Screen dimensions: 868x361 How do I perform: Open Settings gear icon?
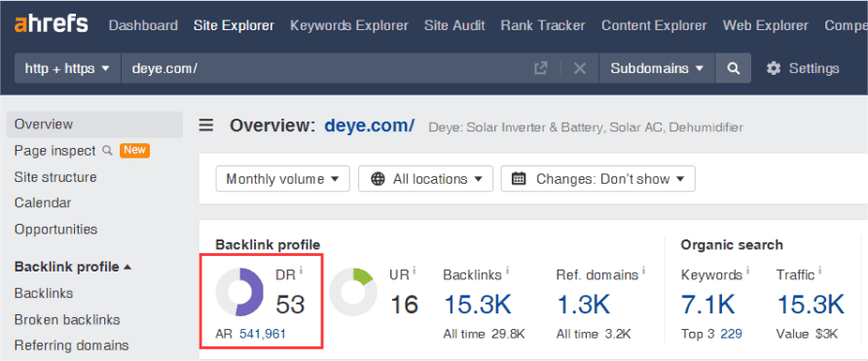774,68
